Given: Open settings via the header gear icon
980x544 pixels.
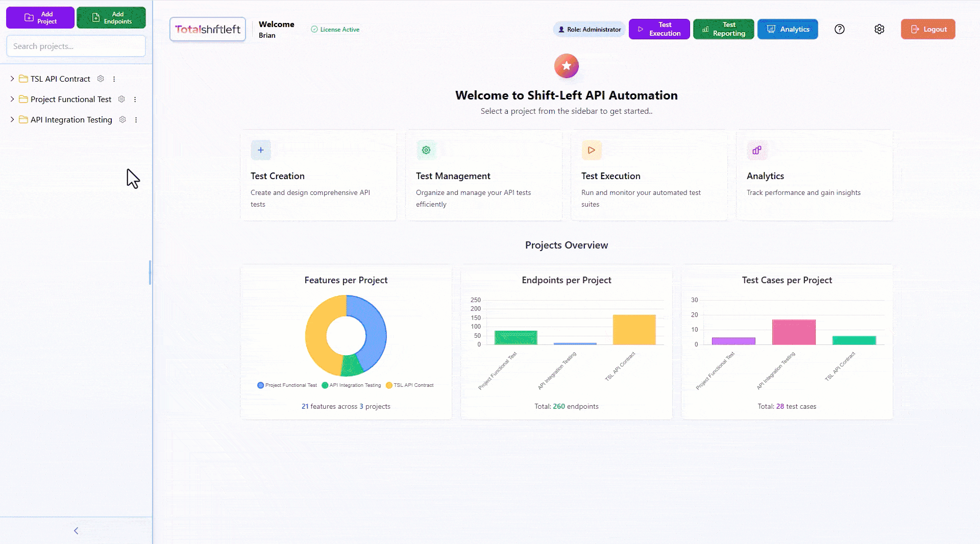Looking at the screenshot, I should [x=879, y=29].
